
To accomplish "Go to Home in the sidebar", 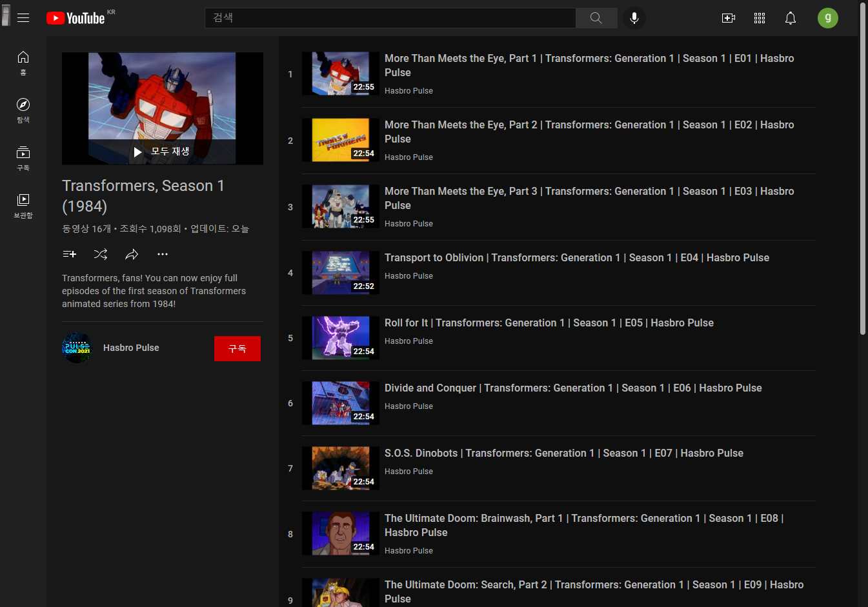I will [23, 63].
